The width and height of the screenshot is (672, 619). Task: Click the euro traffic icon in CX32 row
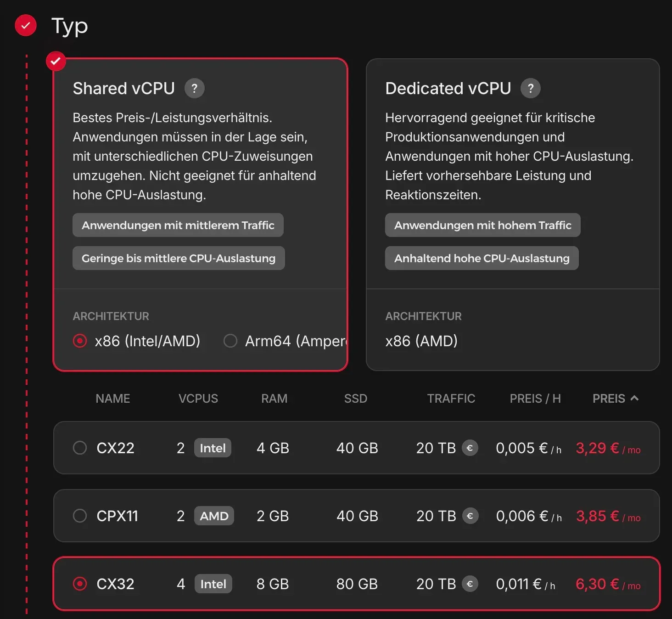tap(470, 584)
